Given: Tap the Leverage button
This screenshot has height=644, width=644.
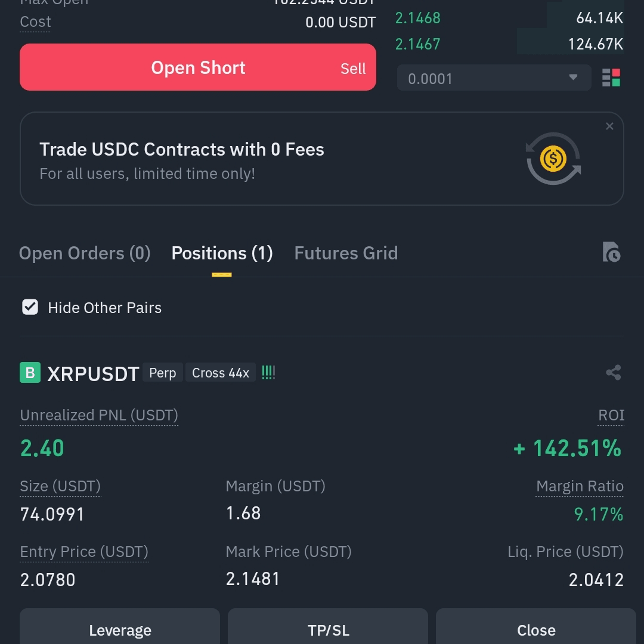Looking at the screenshot, I should 120,629.
